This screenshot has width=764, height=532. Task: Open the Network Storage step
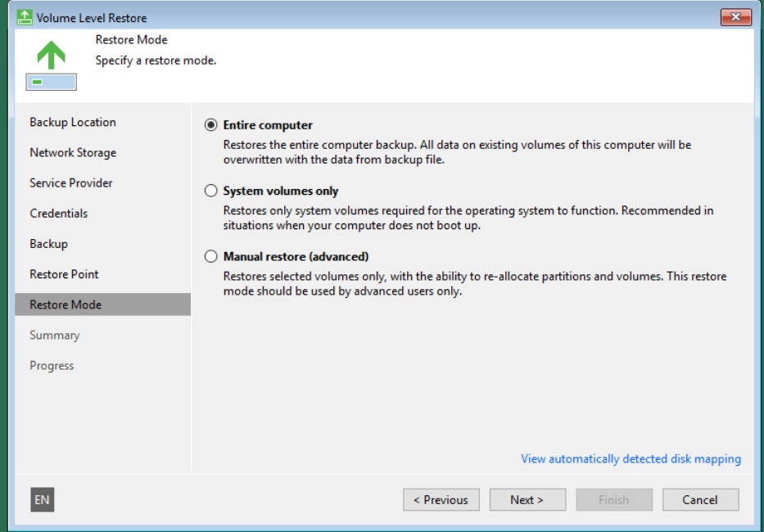[73, 153]
